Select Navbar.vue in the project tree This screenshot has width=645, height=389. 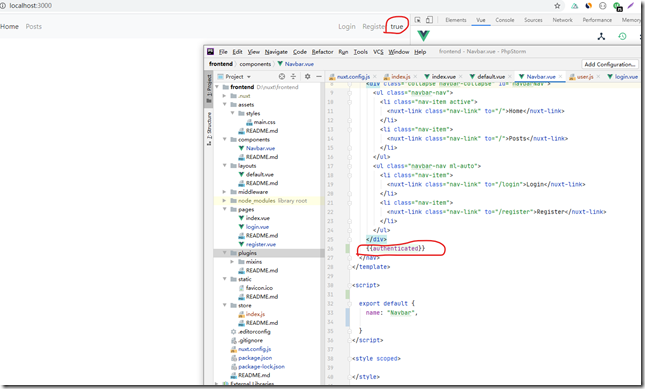(x=260, y=148)
